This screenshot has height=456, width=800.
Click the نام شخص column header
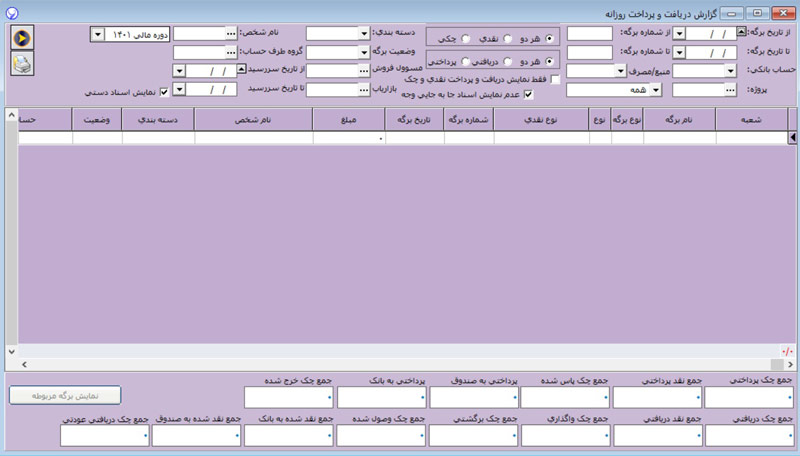253,118
